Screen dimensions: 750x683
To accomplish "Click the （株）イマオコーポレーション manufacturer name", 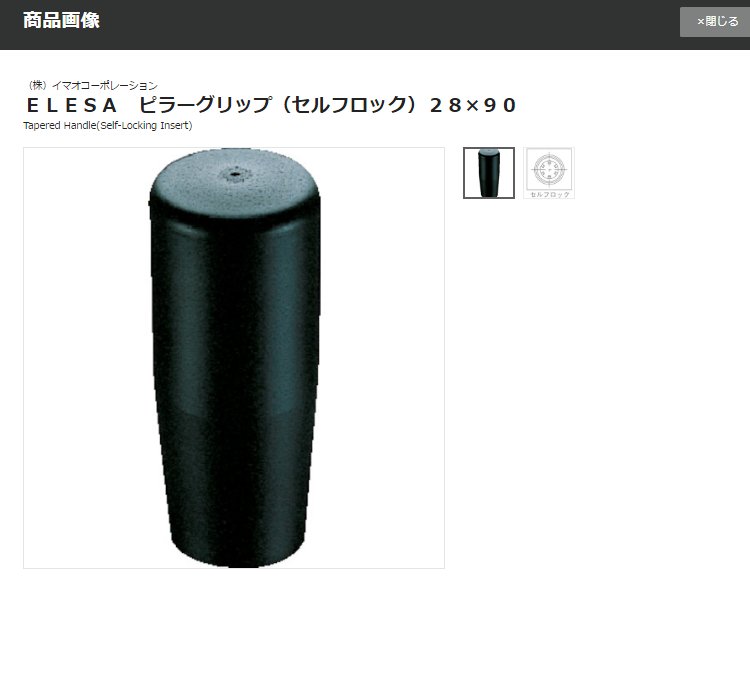I will [x=92, y=86].
